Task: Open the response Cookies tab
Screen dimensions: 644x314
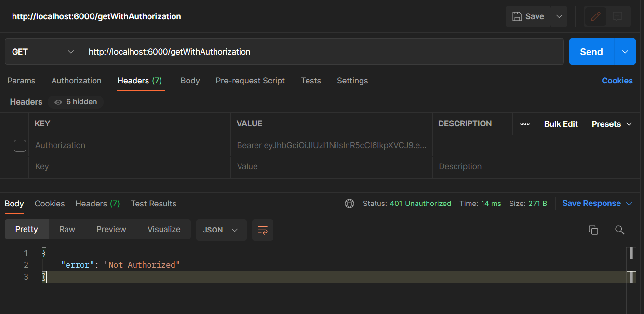Action: pos(50,204)
